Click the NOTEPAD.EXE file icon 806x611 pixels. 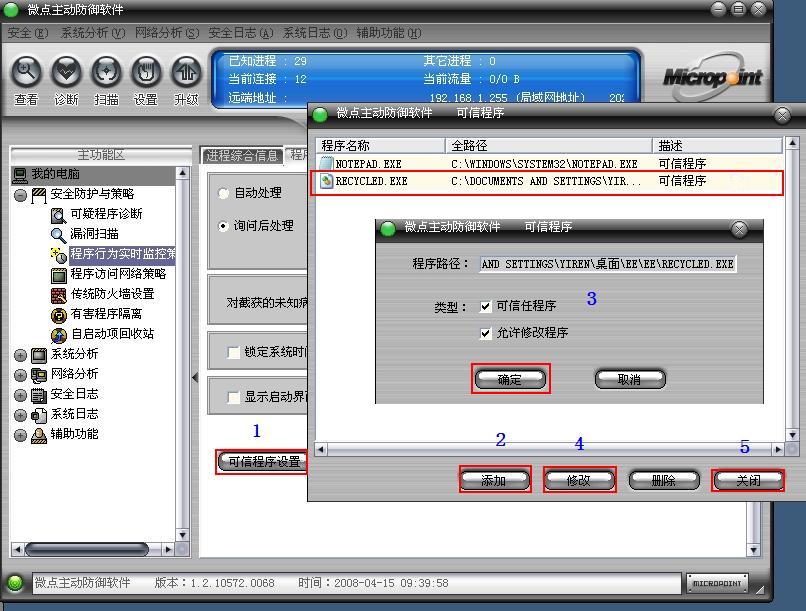click(326, 164)
